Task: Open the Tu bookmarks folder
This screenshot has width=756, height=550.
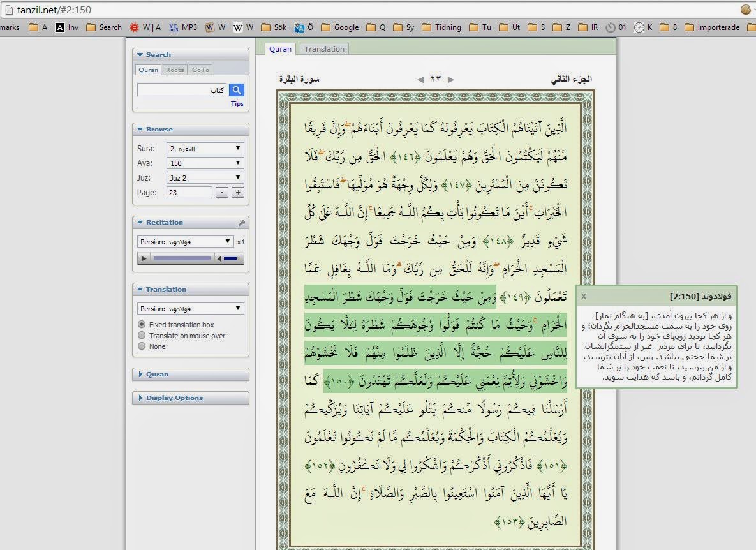Action: (x=480, y=27)
